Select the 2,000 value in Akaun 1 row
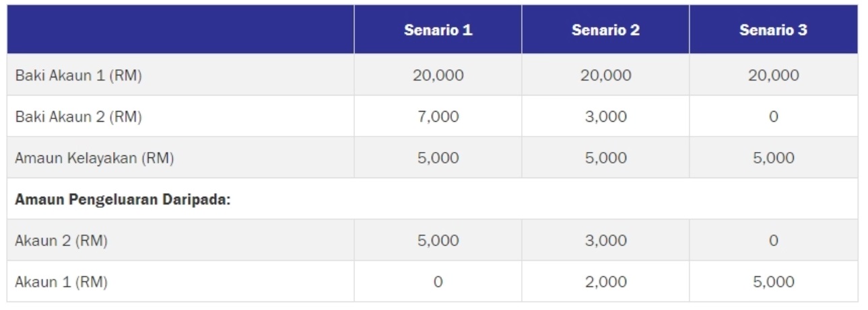This screenshot has height=310, width=868. [x=605, y=282]
